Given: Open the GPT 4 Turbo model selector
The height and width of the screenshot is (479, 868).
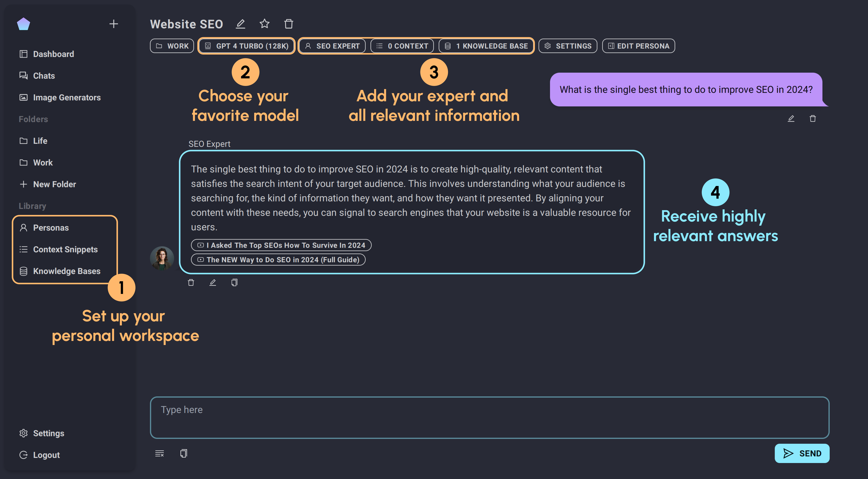Looking at the screenshot, I should [x=246, y=46].
